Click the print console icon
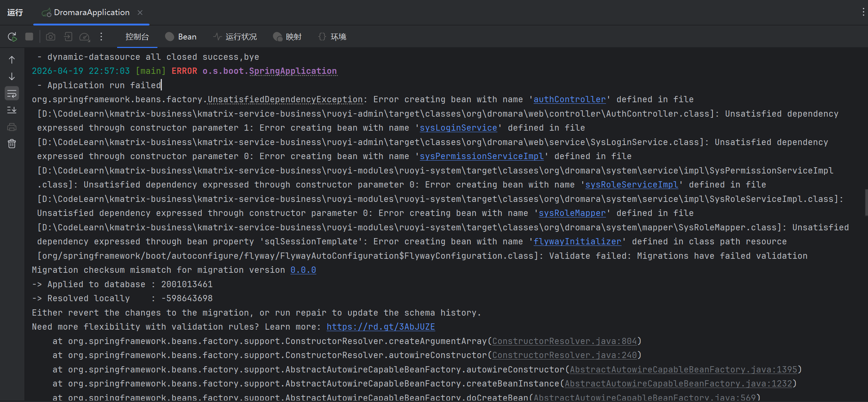This screenshot has height=402, width=868. (12, 127)
